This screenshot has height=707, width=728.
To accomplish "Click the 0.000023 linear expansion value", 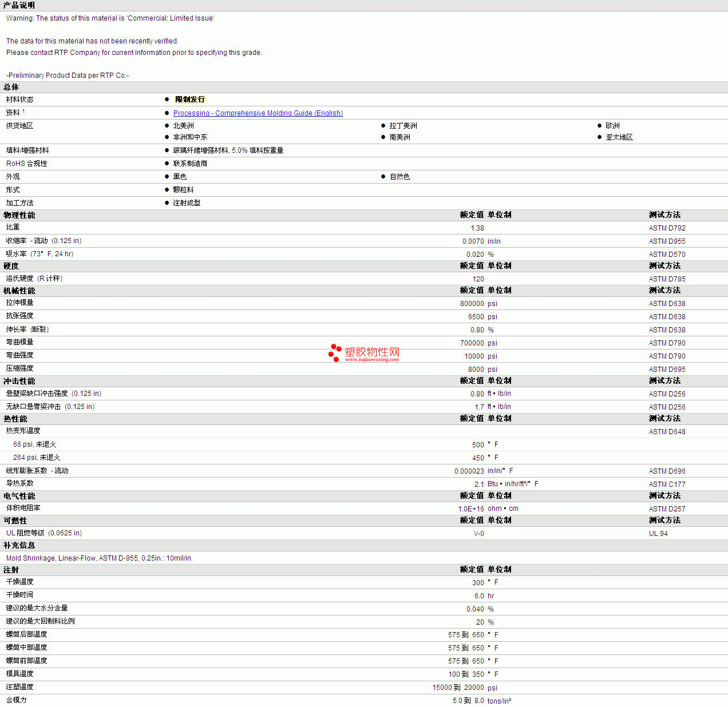I will click(x=469, y=471).
